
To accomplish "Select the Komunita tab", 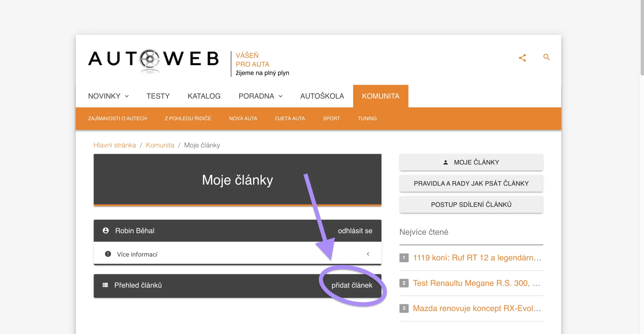I will click(381, 96).
